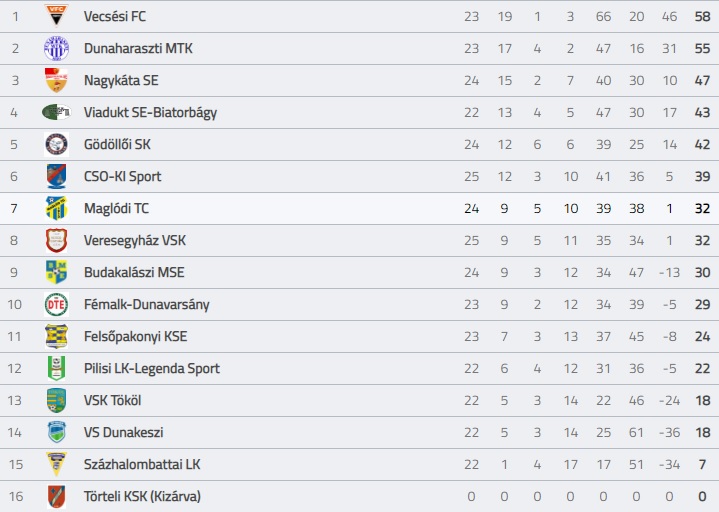
Task: Click the Budakalászi MSE checkered crest
Action: (56, 272)
